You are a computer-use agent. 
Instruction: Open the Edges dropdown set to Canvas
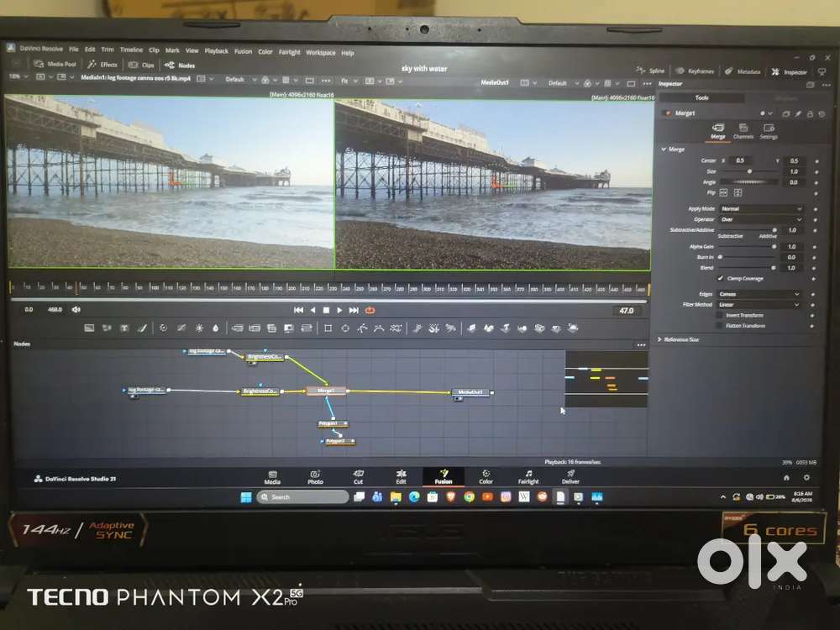coord(759,294)
